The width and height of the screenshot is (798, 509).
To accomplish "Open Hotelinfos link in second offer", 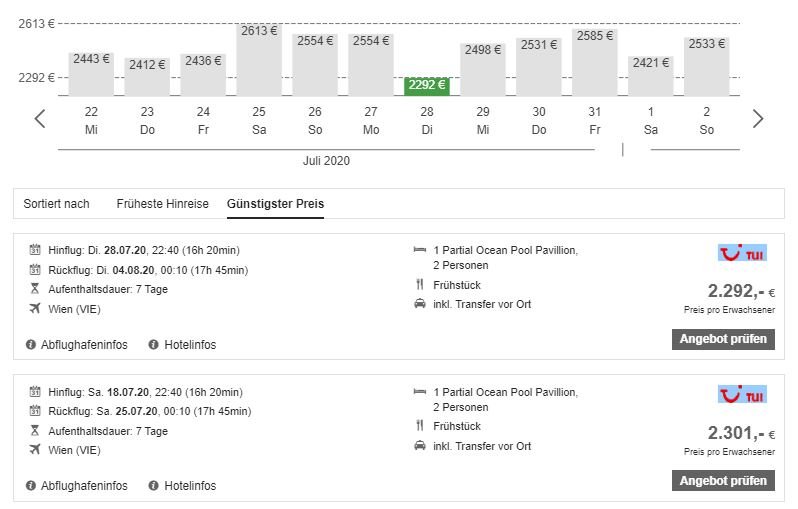I will pos(190,486).
